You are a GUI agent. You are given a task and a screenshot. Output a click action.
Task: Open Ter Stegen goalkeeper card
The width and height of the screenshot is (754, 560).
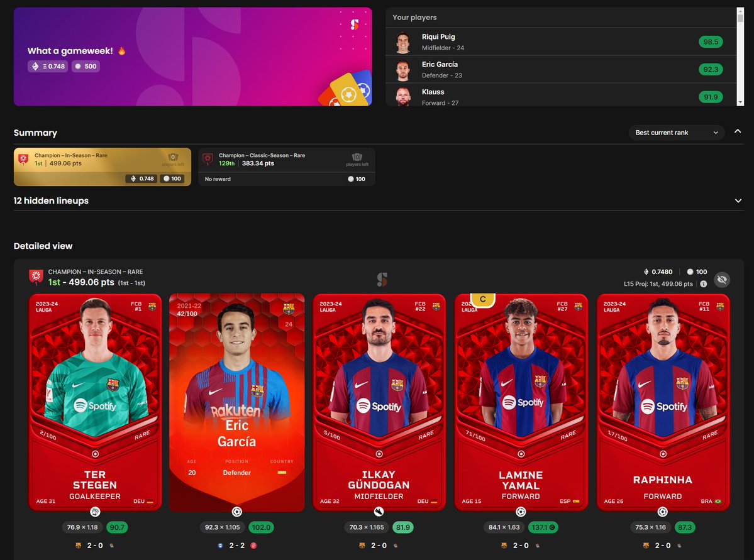(x=95, y=402)
